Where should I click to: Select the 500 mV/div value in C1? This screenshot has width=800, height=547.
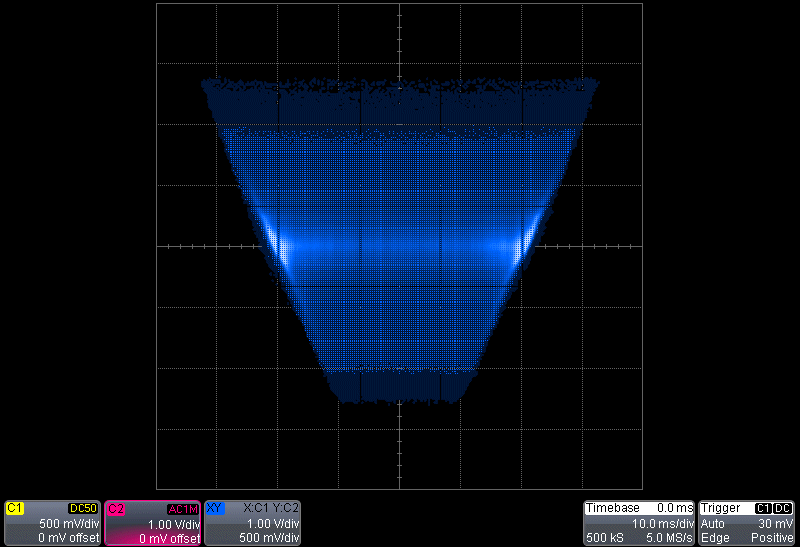(69, 524)
